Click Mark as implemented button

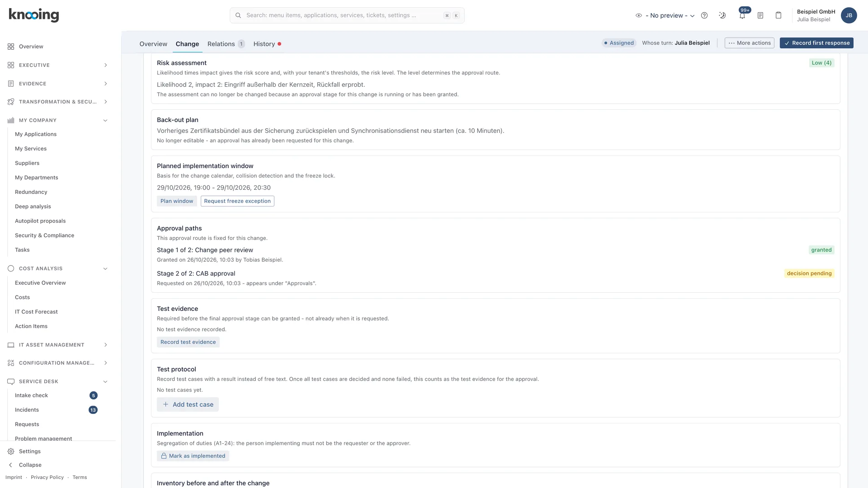click(x=193, y=456)
